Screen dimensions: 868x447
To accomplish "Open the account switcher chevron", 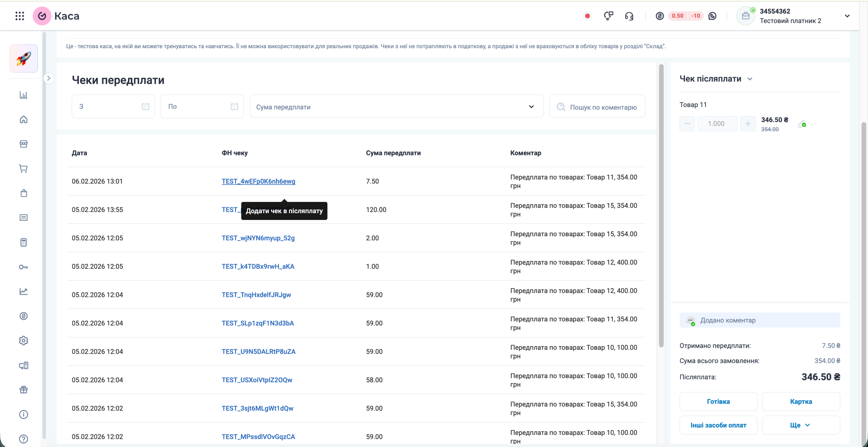I will point(847,16).
